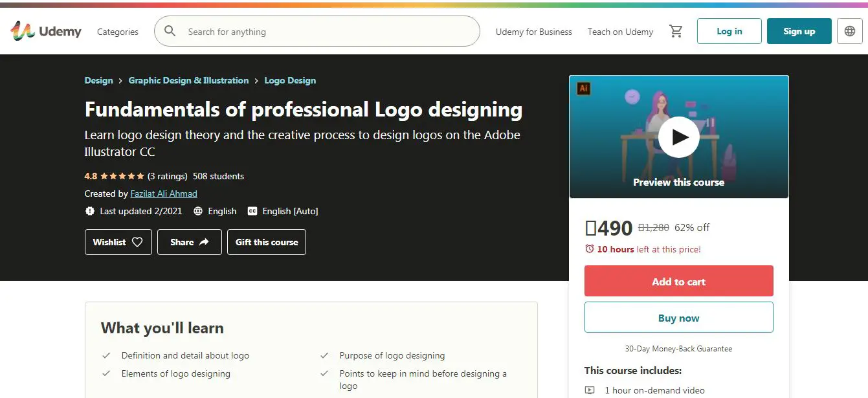Open instructor Fazilat Ali Ahmad profile
Viewport: 868px width, 398px height.
pyautogui.click(x=164, y=193)
